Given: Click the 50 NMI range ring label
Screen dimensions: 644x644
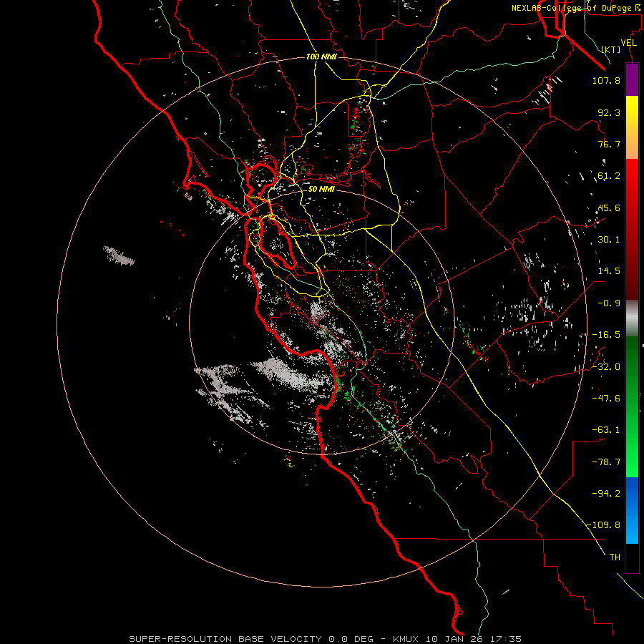Looking at the screenshot, I should (321, 190).
